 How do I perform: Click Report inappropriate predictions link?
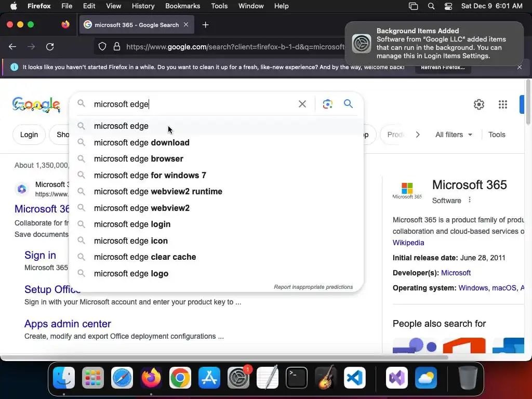click(x=313, y=287)
